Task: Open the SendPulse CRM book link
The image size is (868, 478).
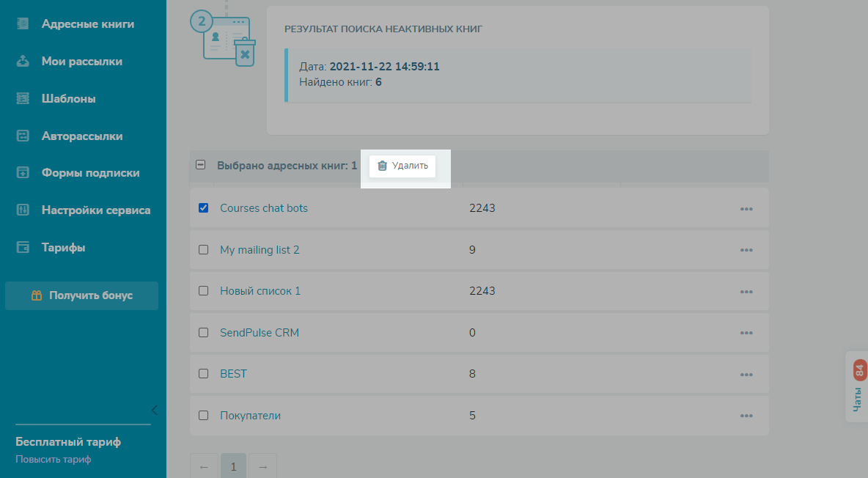Action: pos(259,332)
